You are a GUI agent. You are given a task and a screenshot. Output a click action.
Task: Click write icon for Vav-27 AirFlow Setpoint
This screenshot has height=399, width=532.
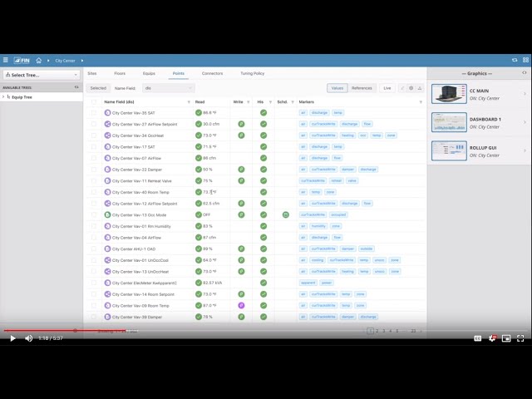(x=241, y=124)
